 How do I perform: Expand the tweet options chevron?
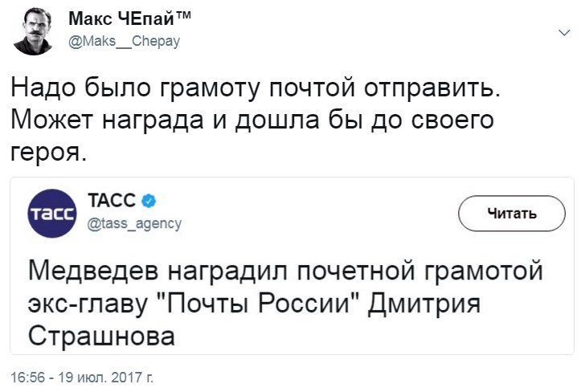(x=563, y=33)
